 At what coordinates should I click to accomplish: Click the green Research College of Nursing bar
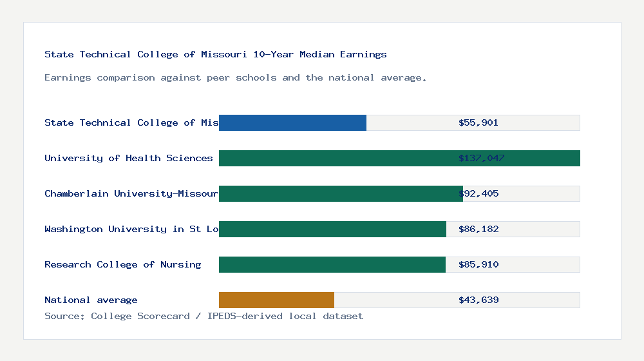tap(332, 265)
